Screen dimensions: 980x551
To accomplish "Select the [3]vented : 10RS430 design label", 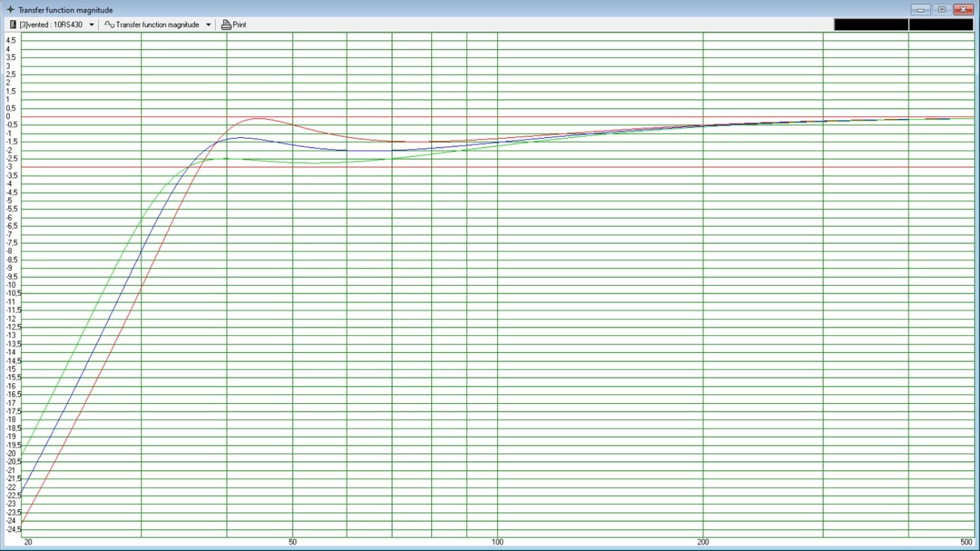I will pos(50,25).
